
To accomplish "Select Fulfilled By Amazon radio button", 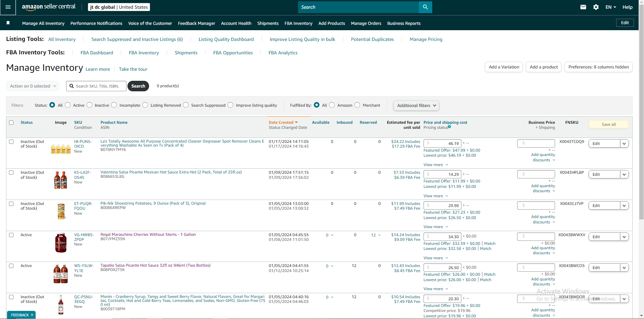I will [x=332, y=105].
